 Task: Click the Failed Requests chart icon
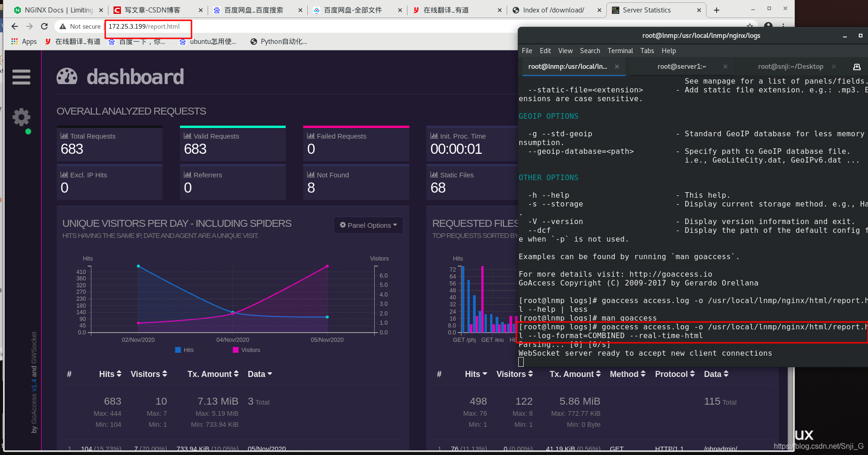pyautogui.click(x=311, y=136)
